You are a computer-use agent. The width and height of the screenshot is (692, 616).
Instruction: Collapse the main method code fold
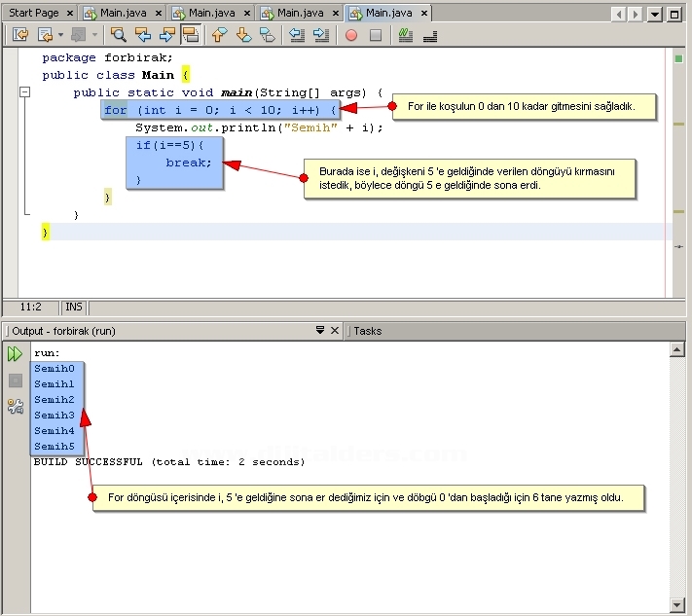click(25, 92)
